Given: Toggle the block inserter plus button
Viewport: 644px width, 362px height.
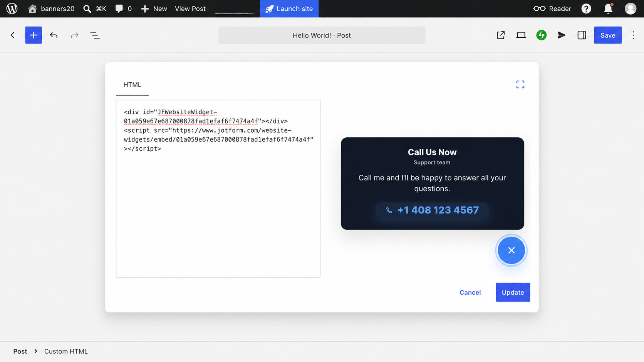Looking at the screenshot, I should pyautogui.click(x=34, y=35).
